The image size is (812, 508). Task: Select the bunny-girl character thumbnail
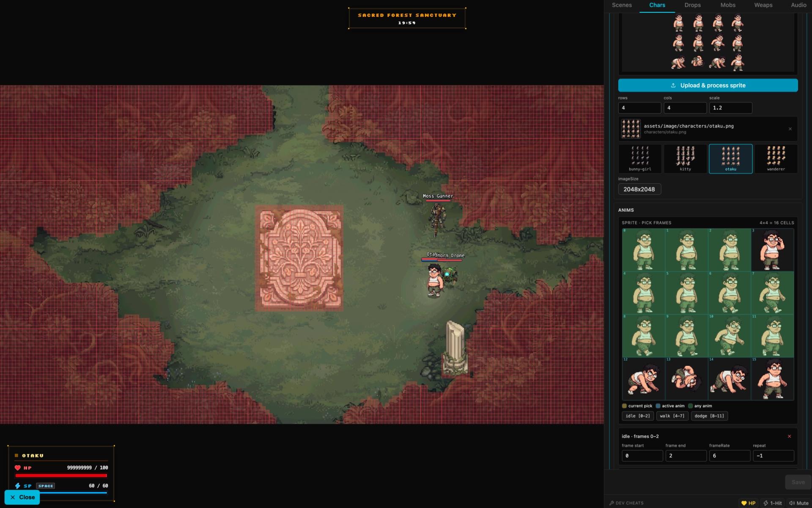640,159
